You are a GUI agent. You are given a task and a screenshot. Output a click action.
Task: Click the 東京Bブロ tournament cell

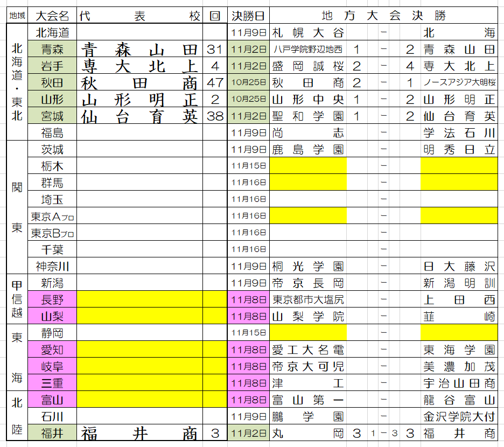coord(52,233)
